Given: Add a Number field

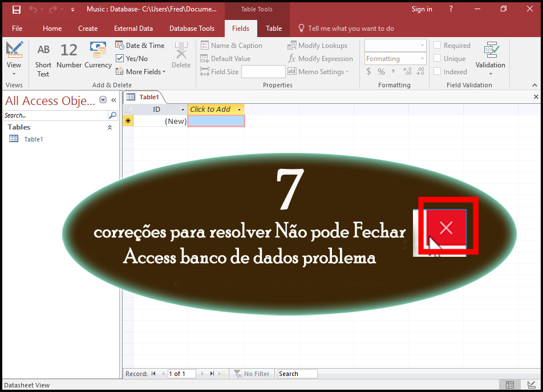Looking at the screenshot, I should coord(68,57).
